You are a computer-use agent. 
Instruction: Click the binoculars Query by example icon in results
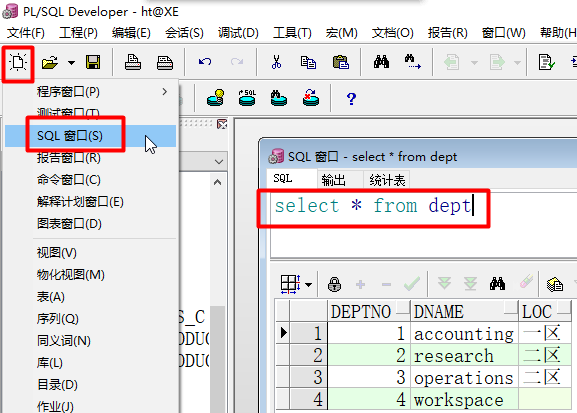(x=497, y=284)
